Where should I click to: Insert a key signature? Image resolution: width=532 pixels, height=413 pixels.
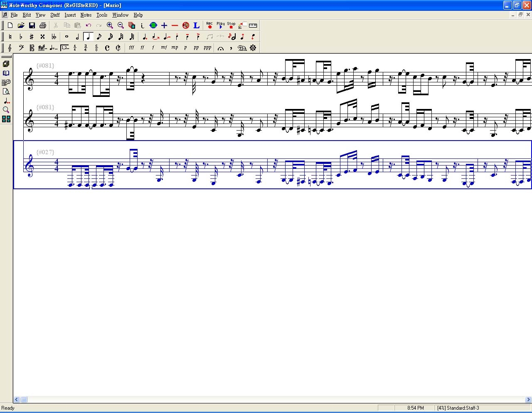42,48
